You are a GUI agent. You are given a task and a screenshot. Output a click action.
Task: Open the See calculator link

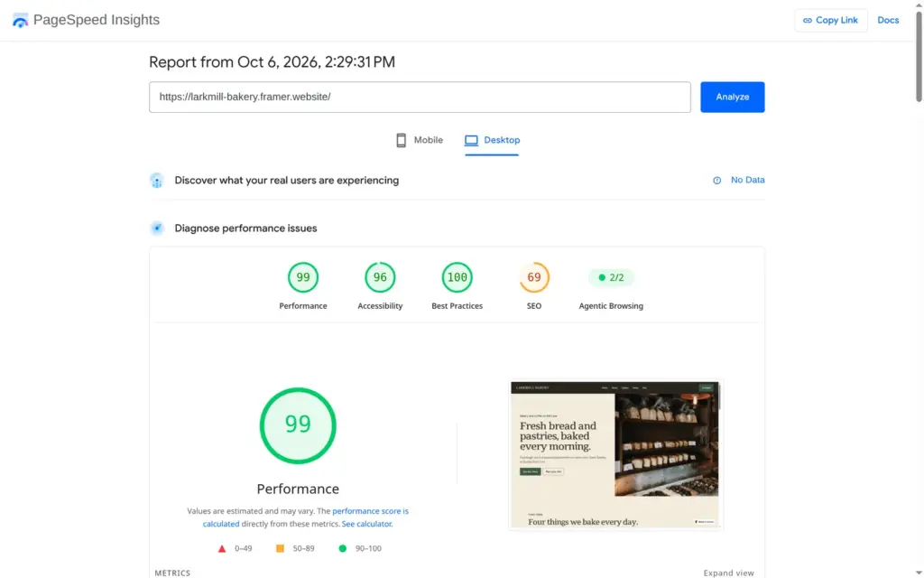366,524
